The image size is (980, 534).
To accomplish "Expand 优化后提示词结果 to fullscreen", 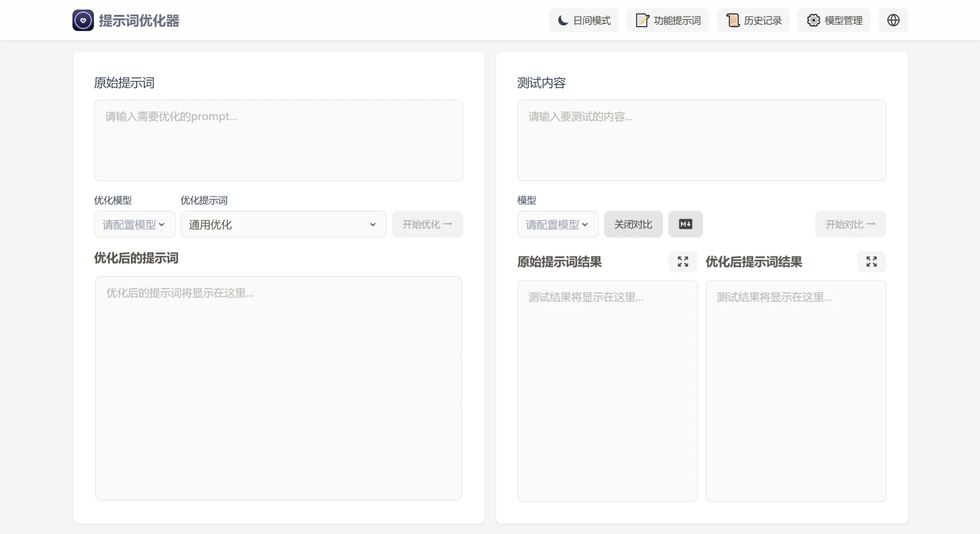I will [x=872, y=262].
